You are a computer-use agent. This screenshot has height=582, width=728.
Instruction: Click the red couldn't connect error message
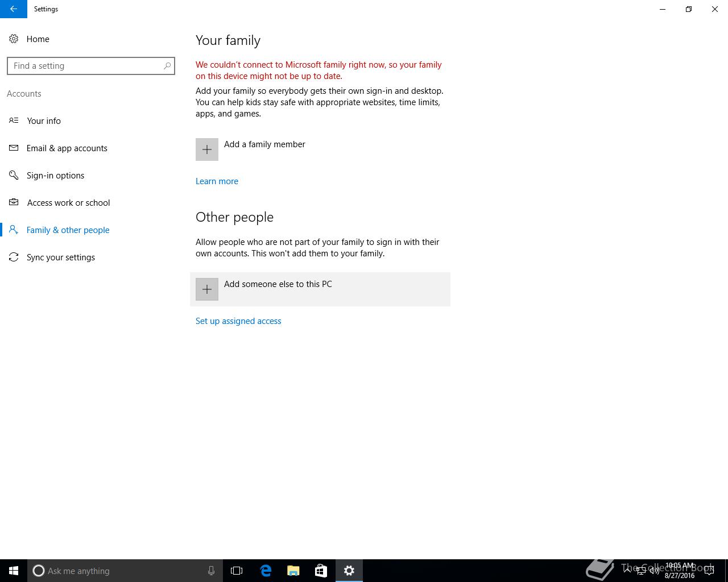pyautogui.click(x=318, y=70)
